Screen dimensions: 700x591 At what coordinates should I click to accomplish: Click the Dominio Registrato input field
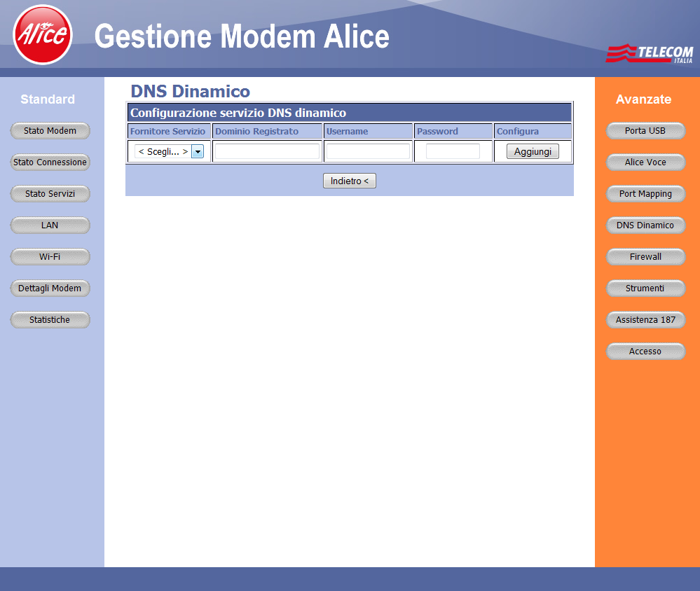pos(267,152)
